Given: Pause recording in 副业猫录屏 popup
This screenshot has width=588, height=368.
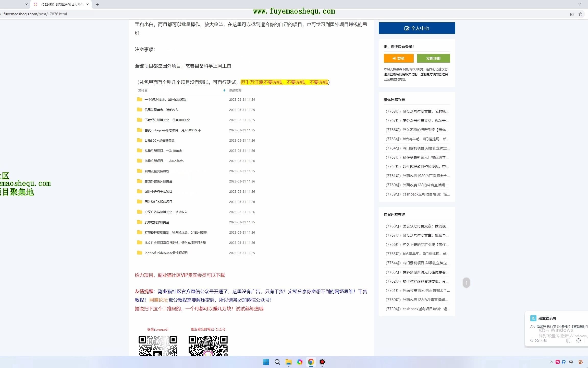Looking at the screenshot, I should 568,340.
